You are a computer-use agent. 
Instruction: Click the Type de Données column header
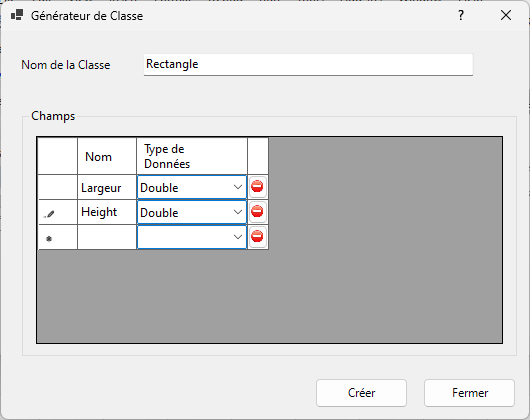192,156
